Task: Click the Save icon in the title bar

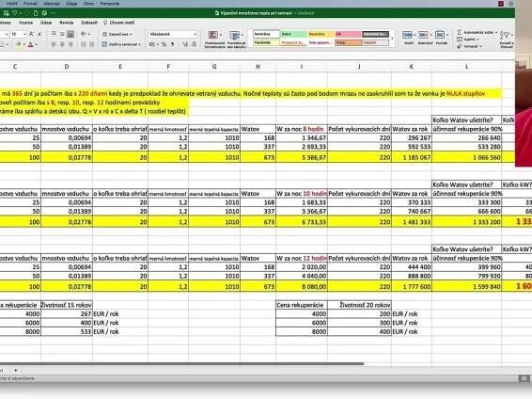Action: pyautogui.click(x=6, y=13)
